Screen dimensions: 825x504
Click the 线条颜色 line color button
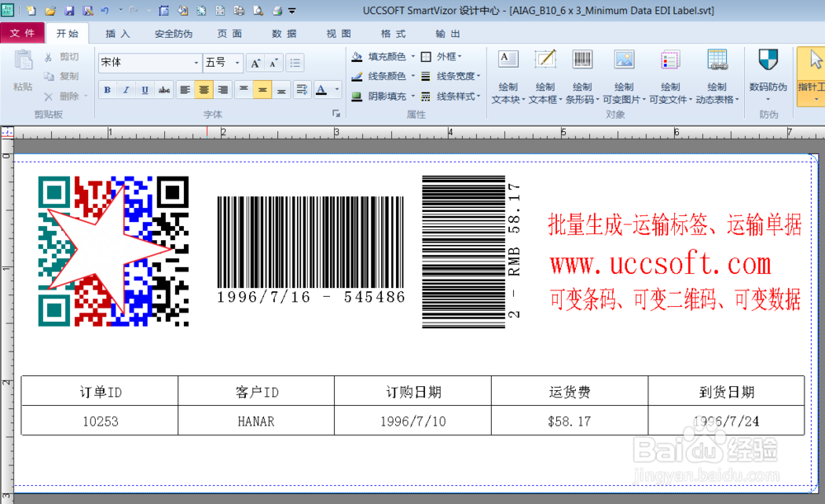[x=379, y=76]
